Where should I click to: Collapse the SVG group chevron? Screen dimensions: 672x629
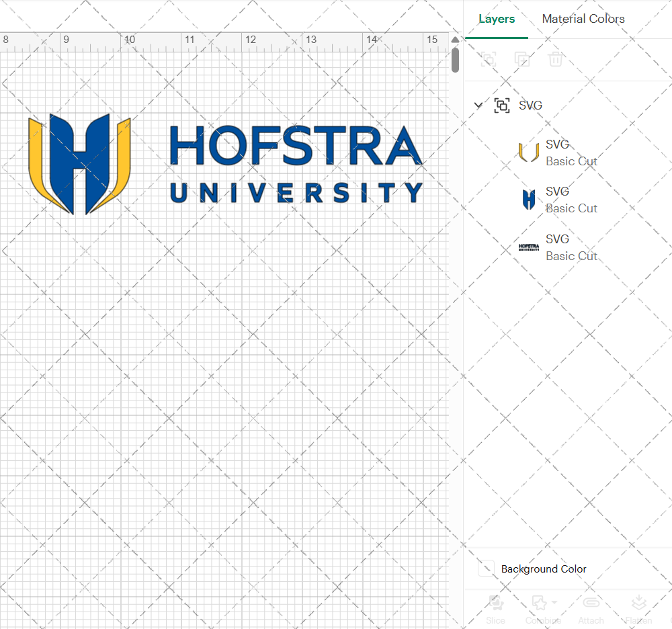(478, 105)
